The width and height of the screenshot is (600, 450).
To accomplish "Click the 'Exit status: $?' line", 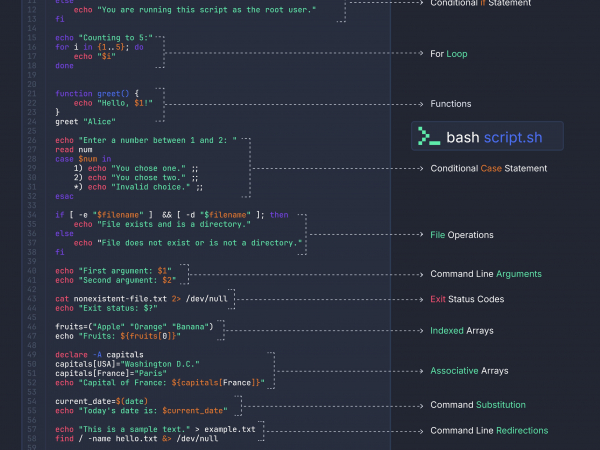I will [106, 308].
